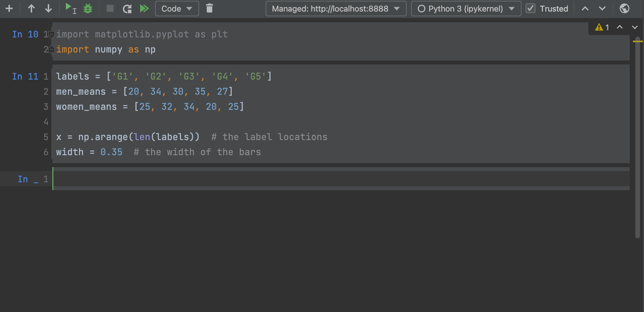Open Managed server localhost:8888 dropdown
Viewport: 644px width, 312px height.
click(x=336, y=8)
